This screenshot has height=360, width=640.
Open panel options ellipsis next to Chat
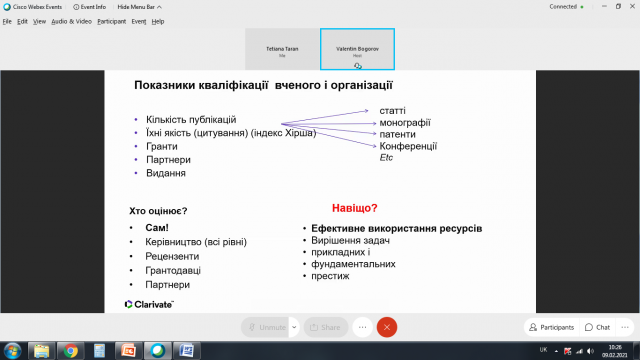pos(625,327)
